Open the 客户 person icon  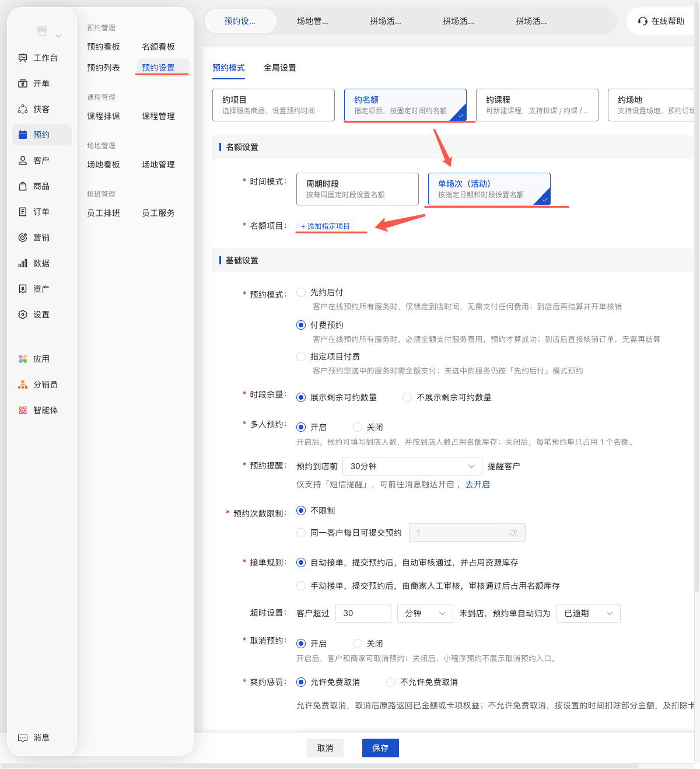[x=23, y=160]
